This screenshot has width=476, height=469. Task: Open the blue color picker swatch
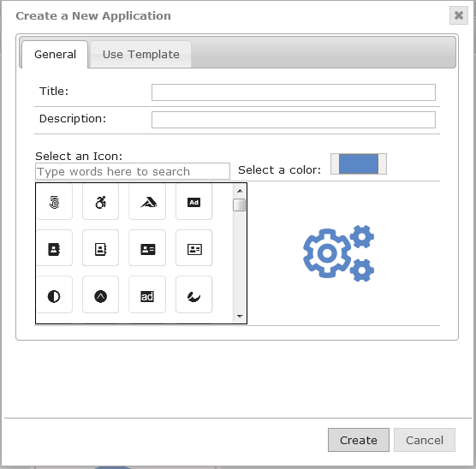359,164
